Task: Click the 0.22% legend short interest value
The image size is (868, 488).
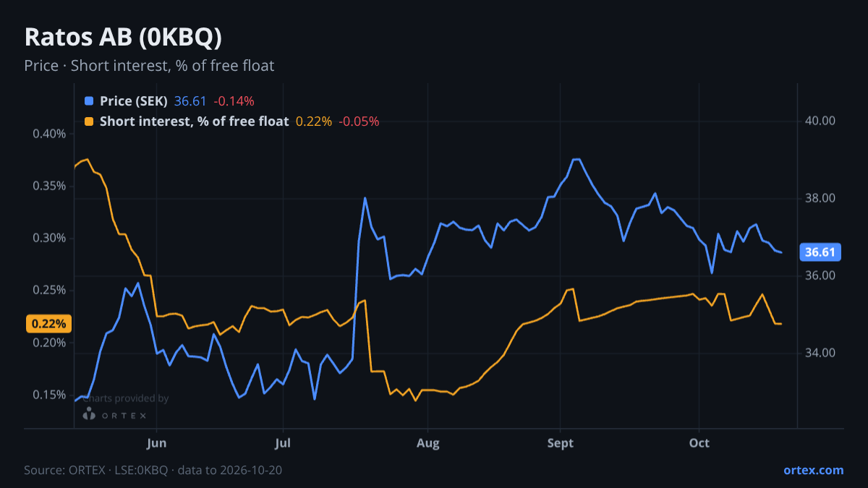Action: click(x=314, y=121)
